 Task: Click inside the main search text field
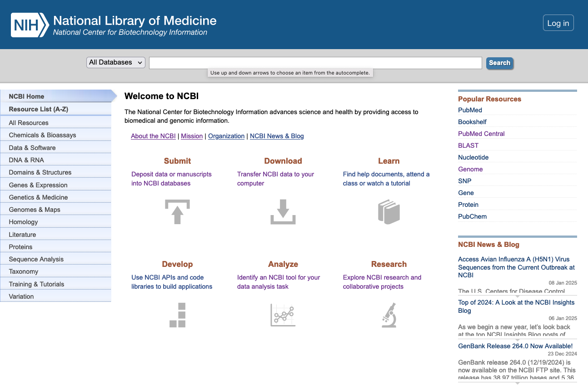[315, 63]
